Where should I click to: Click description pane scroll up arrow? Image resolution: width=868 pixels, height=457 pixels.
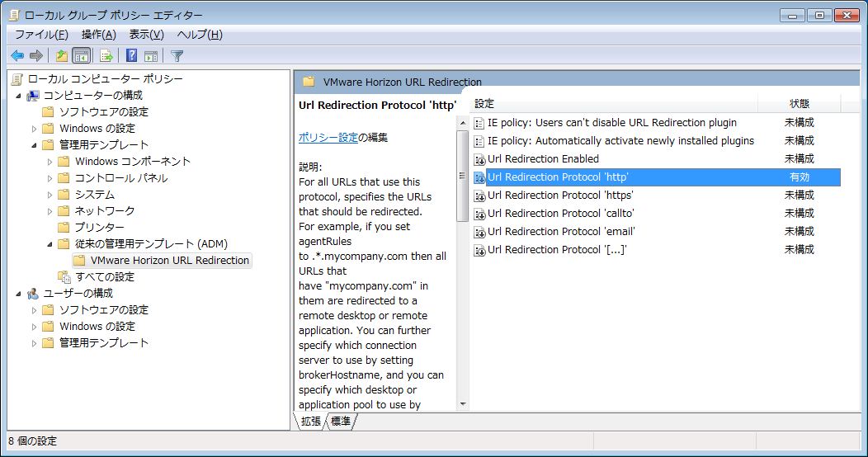click(463, 122)
